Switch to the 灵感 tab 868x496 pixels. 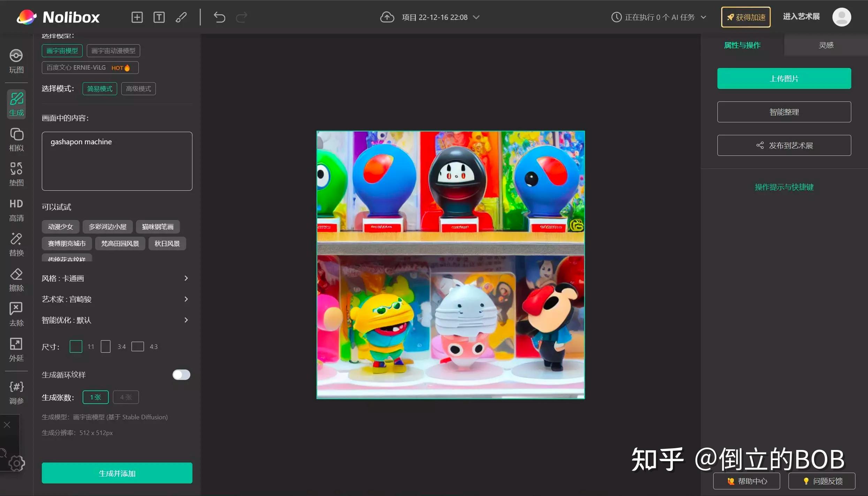click(x=826, y=45)
